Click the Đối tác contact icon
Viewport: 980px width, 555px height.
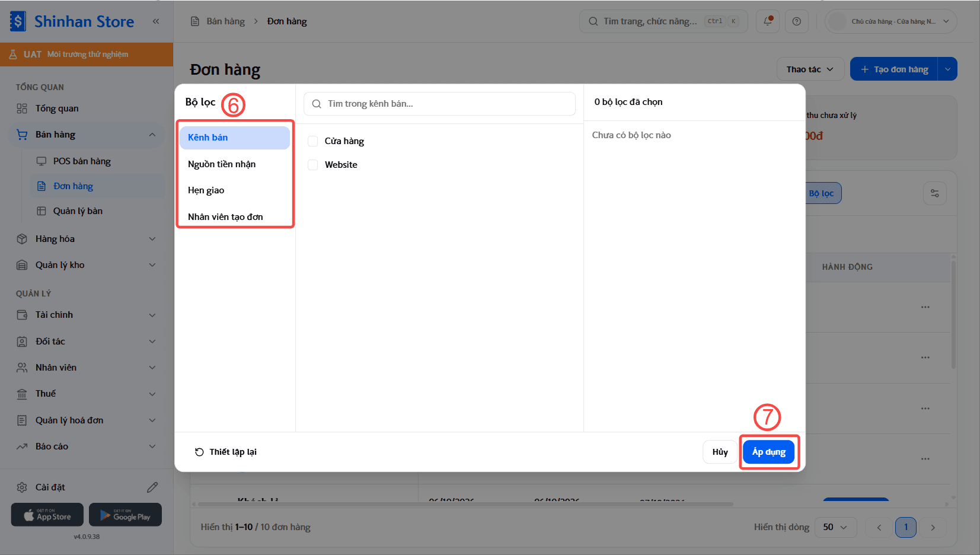coord(22,342)
